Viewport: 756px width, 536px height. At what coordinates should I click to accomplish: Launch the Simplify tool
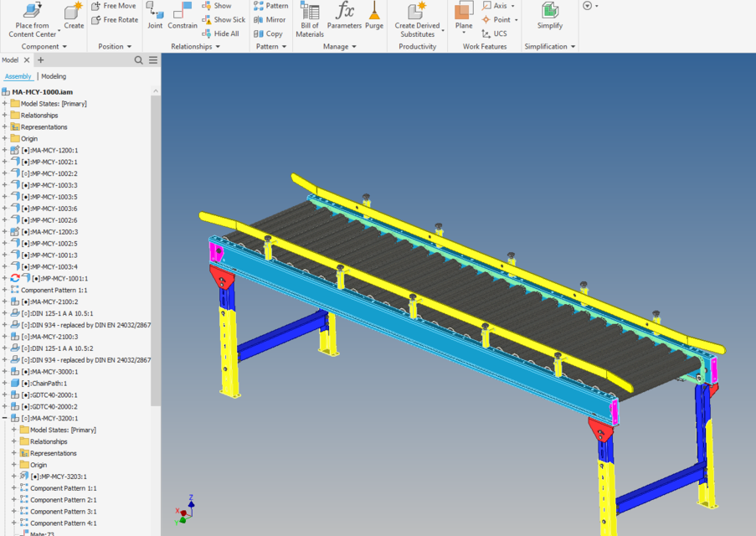pos(549,17)
